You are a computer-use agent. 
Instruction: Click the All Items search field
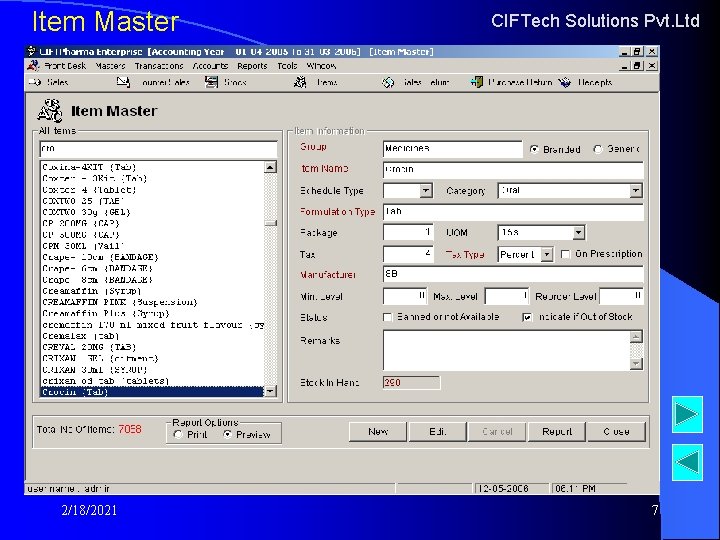pos(158,149)
